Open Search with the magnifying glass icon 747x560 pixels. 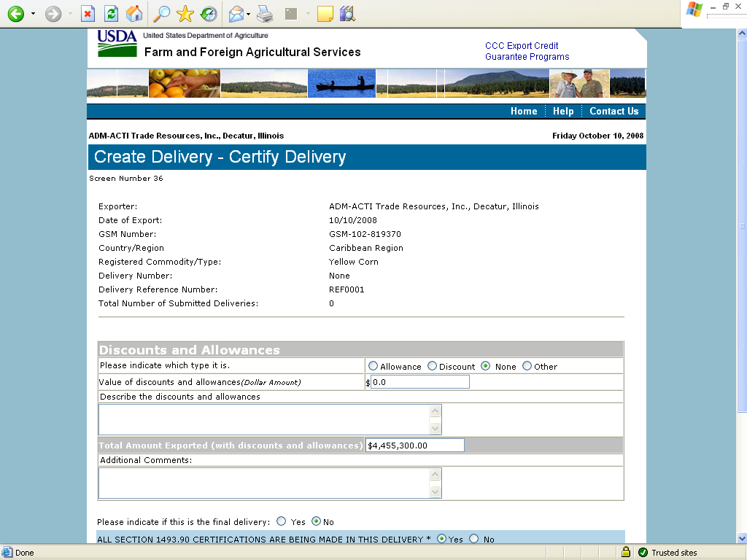pos(161,14)
